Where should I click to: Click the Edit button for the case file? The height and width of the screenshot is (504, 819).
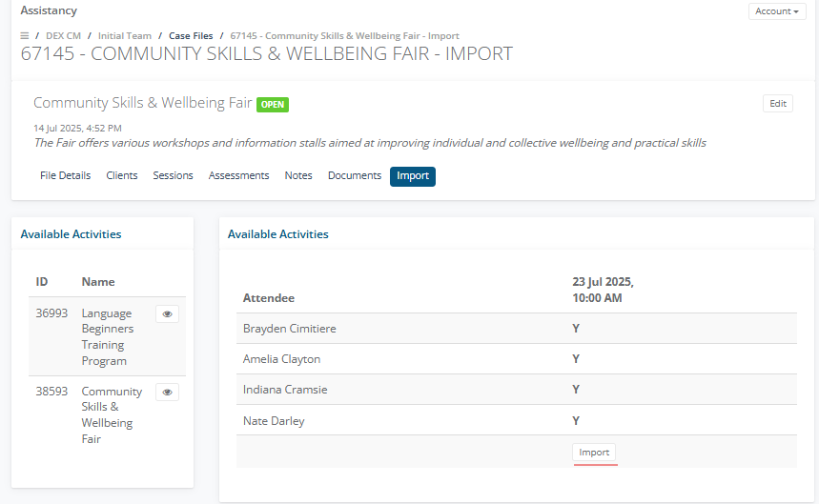coord(778,103)
